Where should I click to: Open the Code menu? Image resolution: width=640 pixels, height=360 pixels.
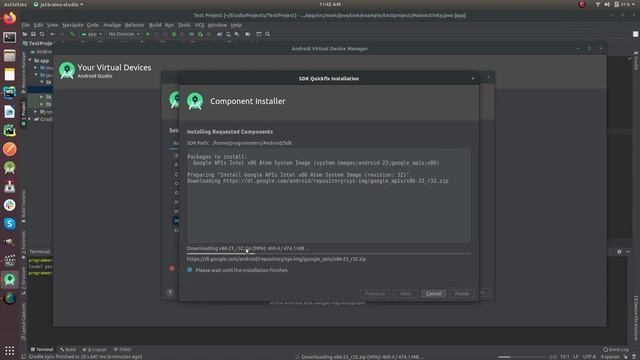pyautogui.click(x=93, y=25)
